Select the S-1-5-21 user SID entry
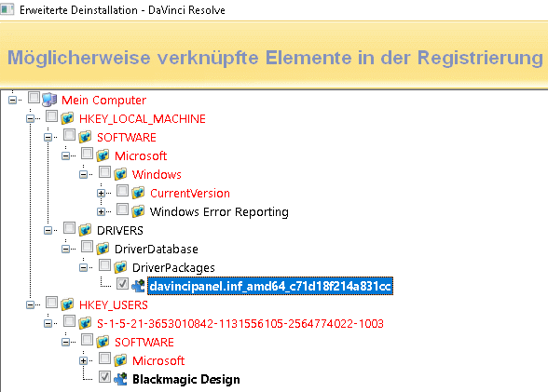The height and width of the screenshot is (392, 548). [240, 324]
